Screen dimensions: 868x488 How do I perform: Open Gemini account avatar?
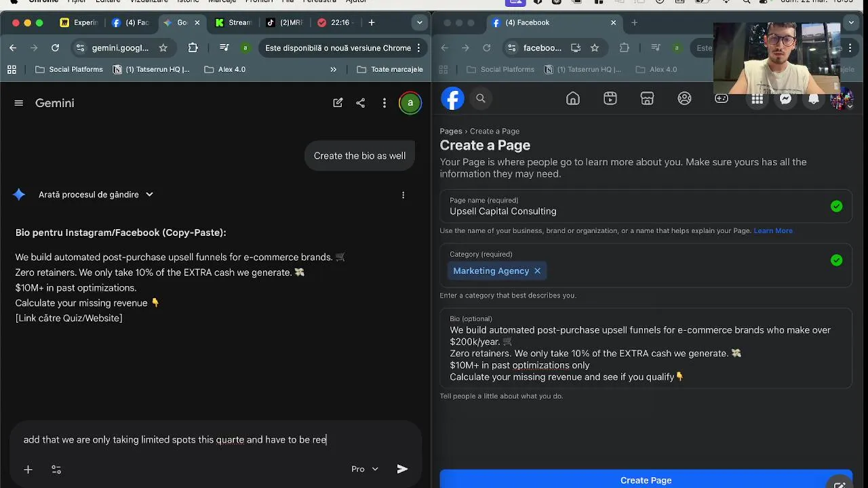tap(410, 103)
